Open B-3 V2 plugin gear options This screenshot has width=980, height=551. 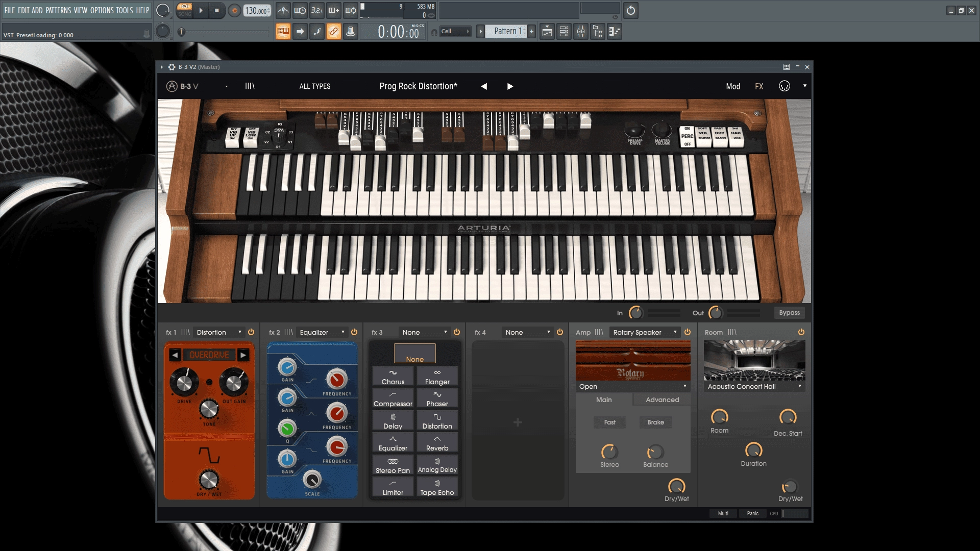pyautogui.click(x=171, y=67)
